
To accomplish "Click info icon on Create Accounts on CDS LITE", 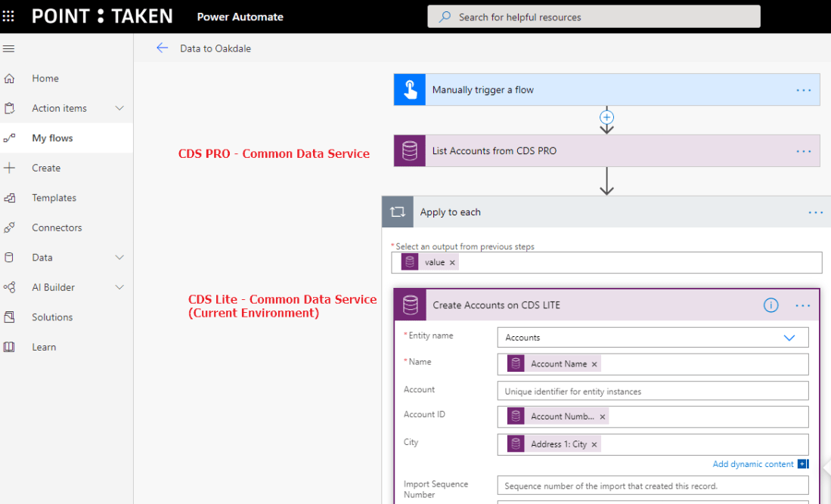I will [771, 305].
